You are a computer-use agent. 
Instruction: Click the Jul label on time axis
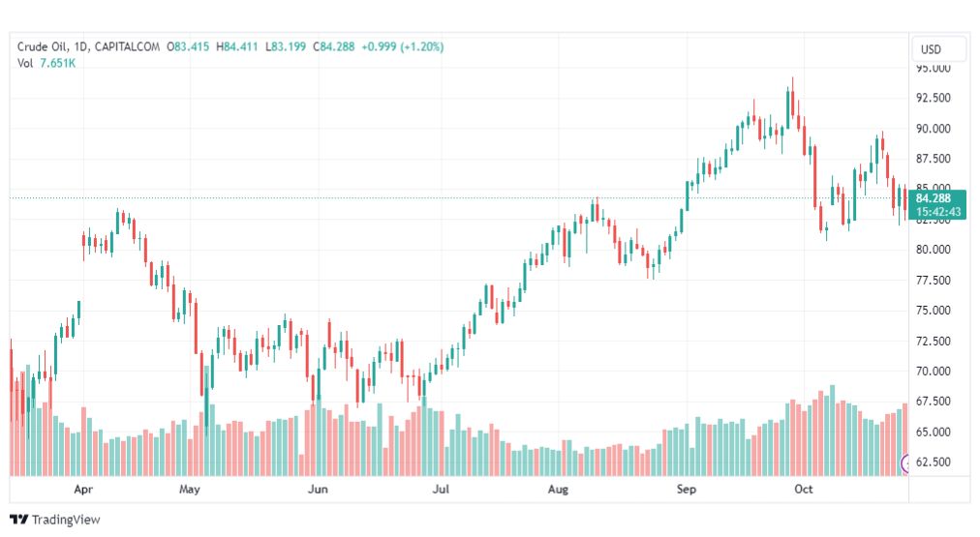tap(441, 490)
